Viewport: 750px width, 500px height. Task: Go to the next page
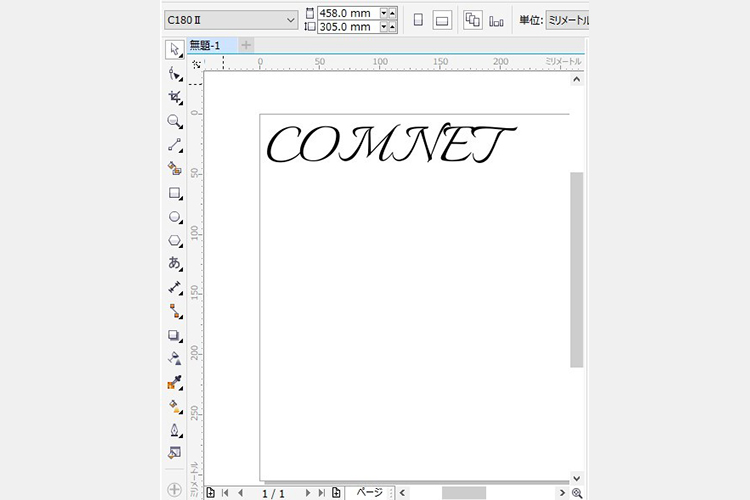(307, 493)
